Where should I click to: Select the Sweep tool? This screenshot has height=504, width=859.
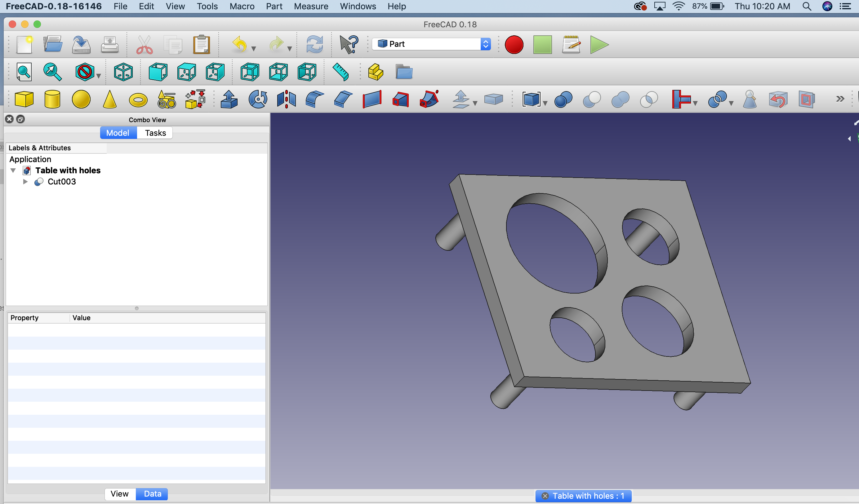pos(429,99)
